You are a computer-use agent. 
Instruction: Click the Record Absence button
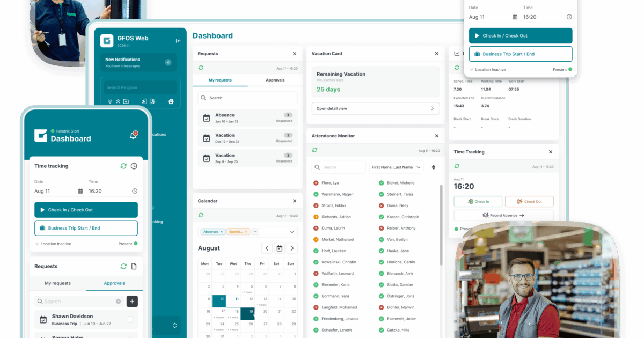503,215
